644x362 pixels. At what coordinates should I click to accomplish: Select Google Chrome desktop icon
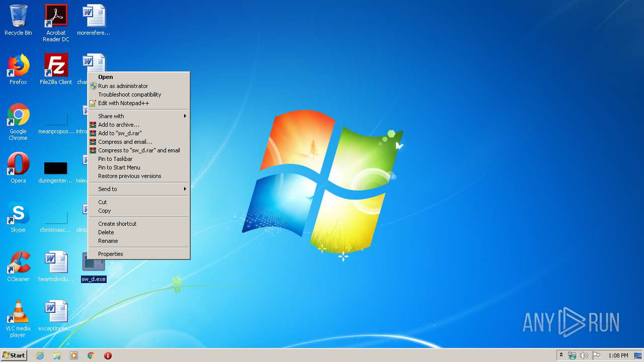(18, 122)
